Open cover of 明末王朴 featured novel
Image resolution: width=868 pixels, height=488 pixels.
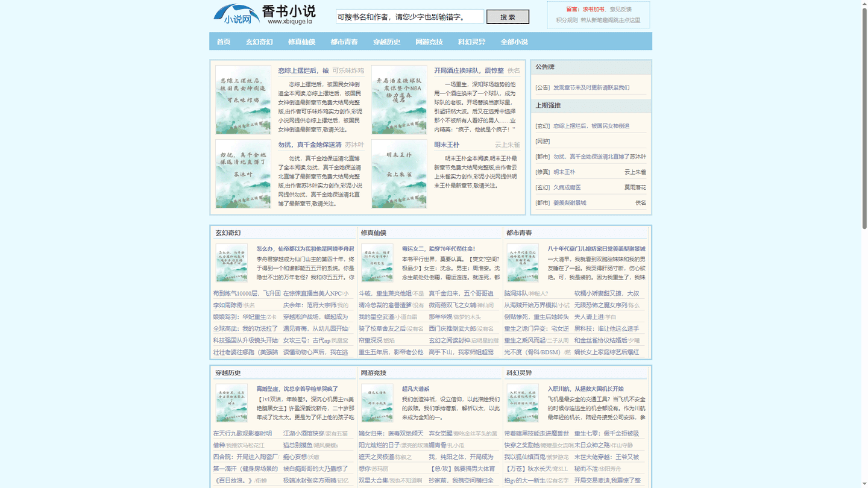(399, 174)
